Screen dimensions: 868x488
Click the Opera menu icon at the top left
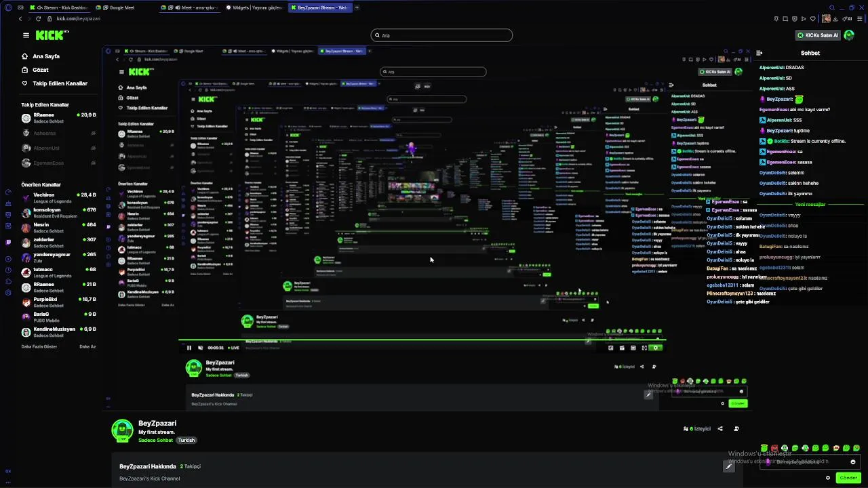click(x=8, y=7)
